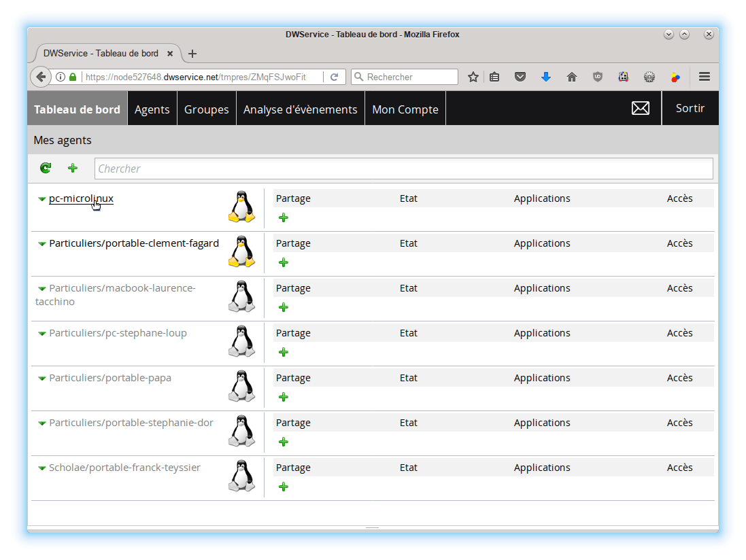This screenshot has width=746, height=560.
Task: Reload the page from the URL bar
Action: tap(334, 77)
